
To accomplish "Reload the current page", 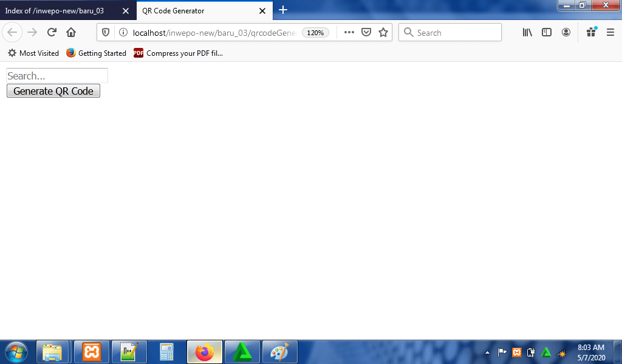I will tap(52, 33).
